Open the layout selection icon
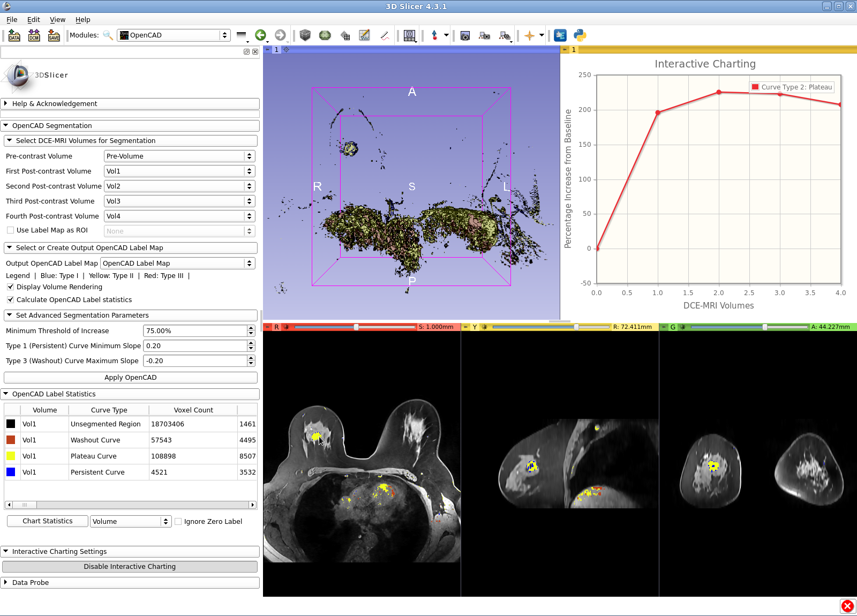The image size is (857, 616). [x=409, y=35]
